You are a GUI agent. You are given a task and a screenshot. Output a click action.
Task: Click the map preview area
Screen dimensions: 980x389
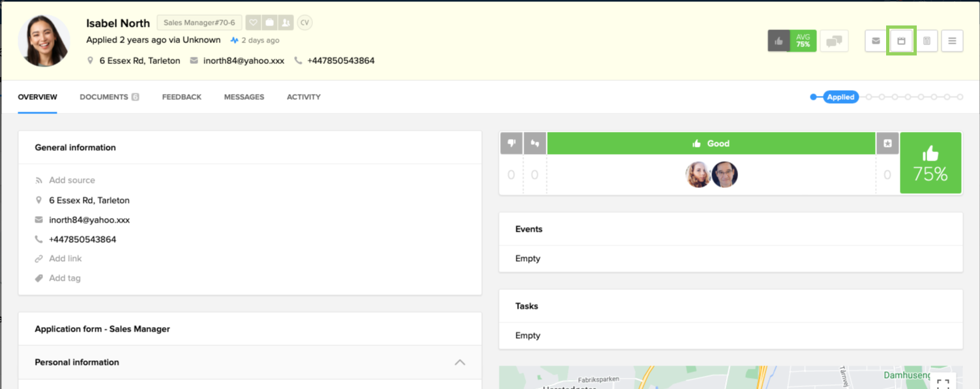tap(730, 377)
